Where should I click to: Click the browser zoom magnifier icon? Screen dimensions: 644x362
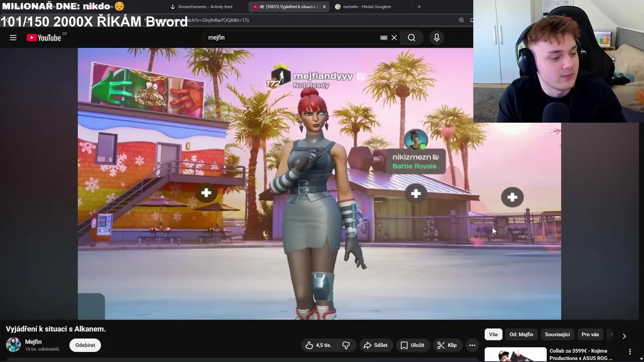461,20
